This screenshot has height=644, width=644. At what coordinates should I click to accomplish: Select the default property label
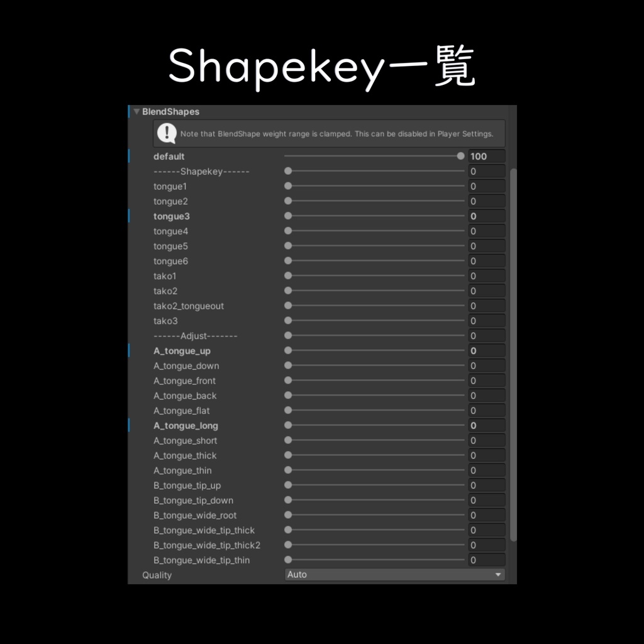(x=169, y=157)
